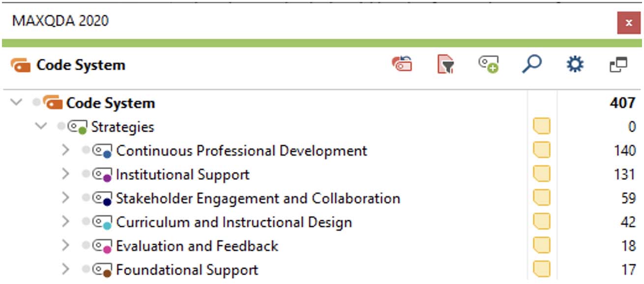This screenshot has height=284, width=644.
Task: Toggle activation dot for Foundational Support
Action: [x=87, y=270]
